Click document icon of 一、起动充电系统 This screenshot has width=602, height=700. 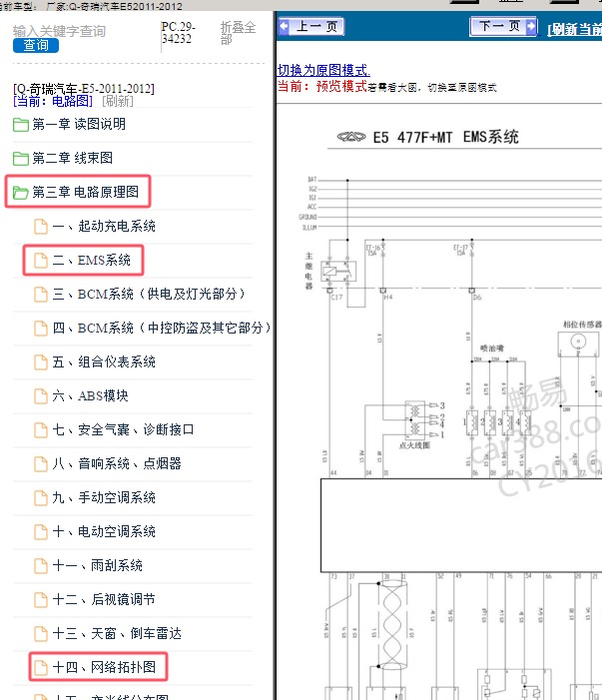pos(41,227)
